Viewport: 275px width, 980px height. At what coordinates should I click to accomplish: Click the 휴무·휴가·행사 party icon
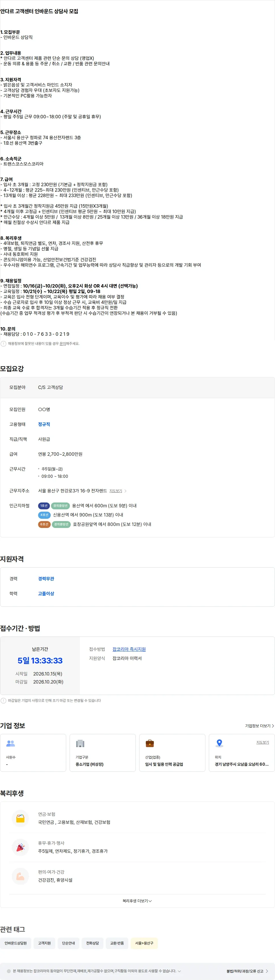pyautogui.click(x=21, y=847)
